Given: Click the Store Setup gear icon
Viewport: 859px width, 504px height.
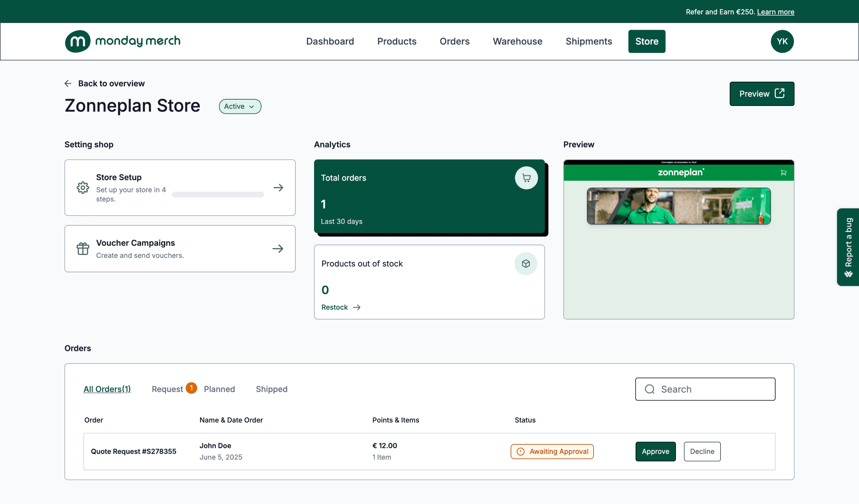Looking at the screenshot, I should point(83,187).
